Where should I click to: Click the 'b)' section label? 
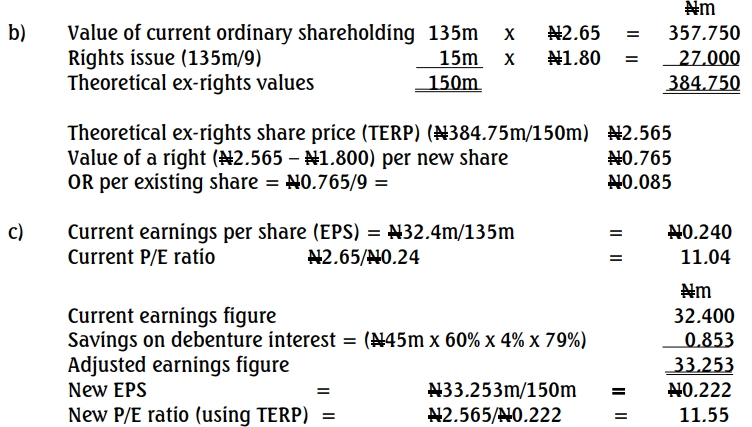tap(16, 33)
